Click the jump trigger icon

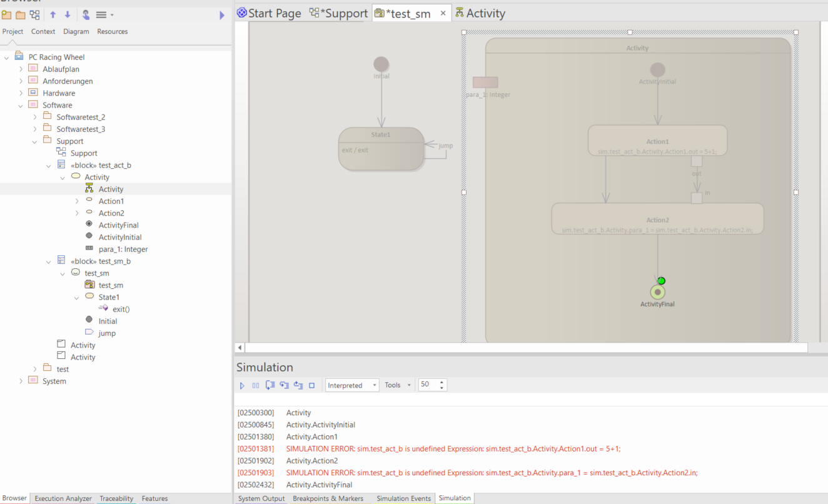[x=89, y=333]
